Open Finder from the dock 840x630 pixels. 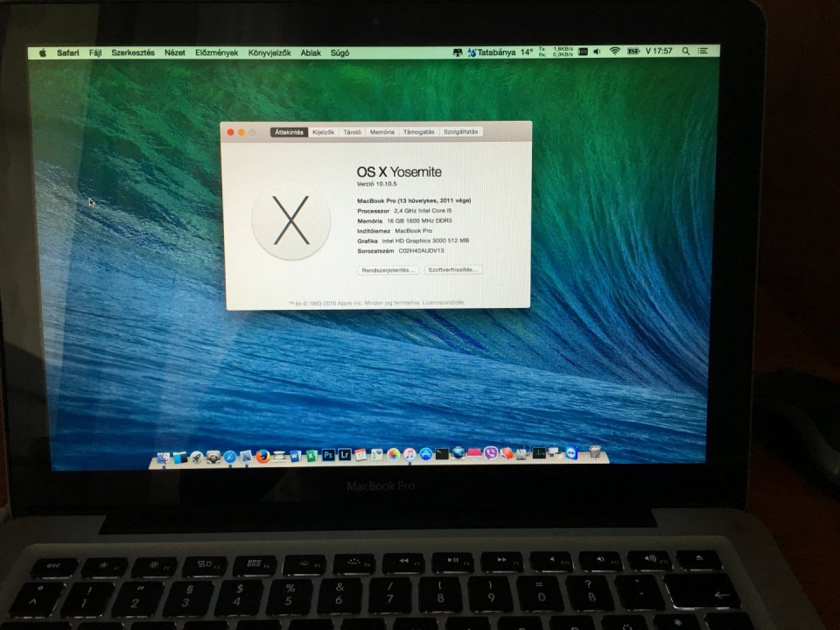[x=164, y=458]
